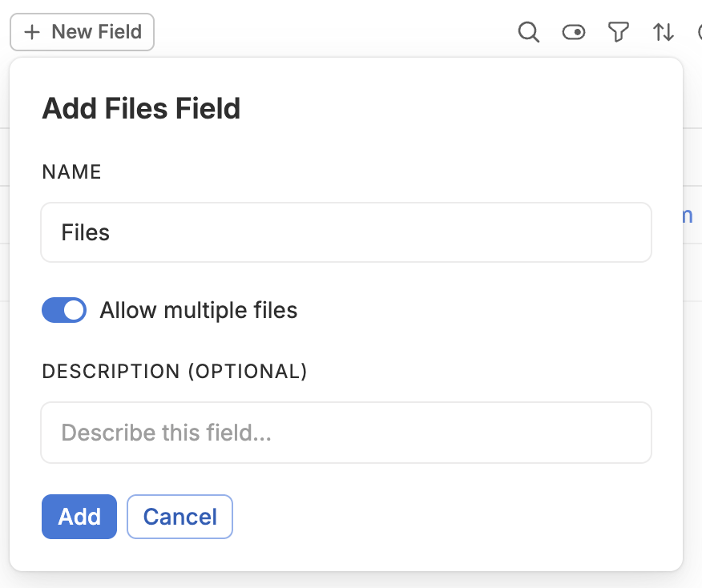This screenshot has width=702, height=588.
Task: Click the blue link peeking behind the dialog
Action: pos(688,215)
